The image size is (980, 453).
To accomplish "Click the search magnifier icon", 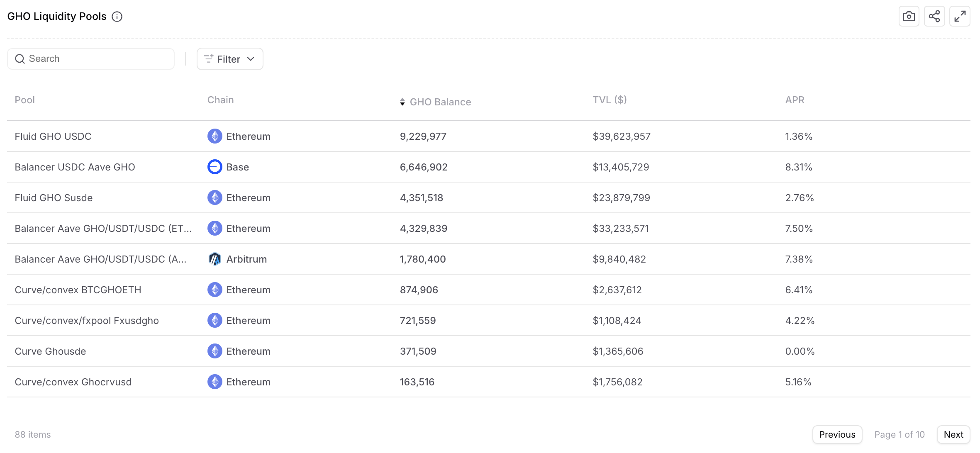I will point(20,59).
